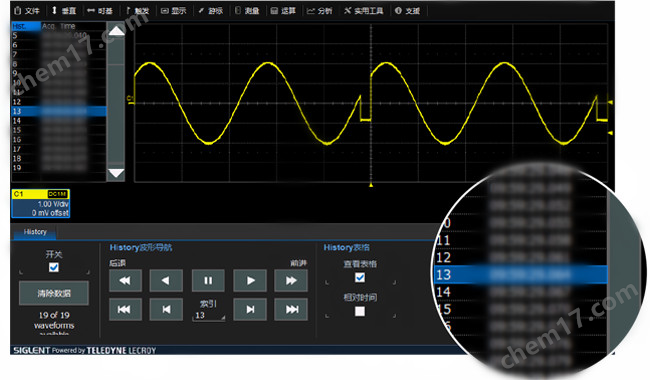Viewport: 650px width, 380px height.
Task: Select row 14 in the history table
Action: point(58,121)
